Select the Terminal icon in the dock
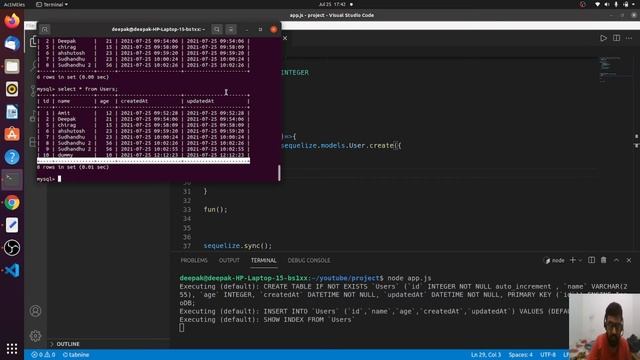Screen dimensions: 640x360 [12, 180]
